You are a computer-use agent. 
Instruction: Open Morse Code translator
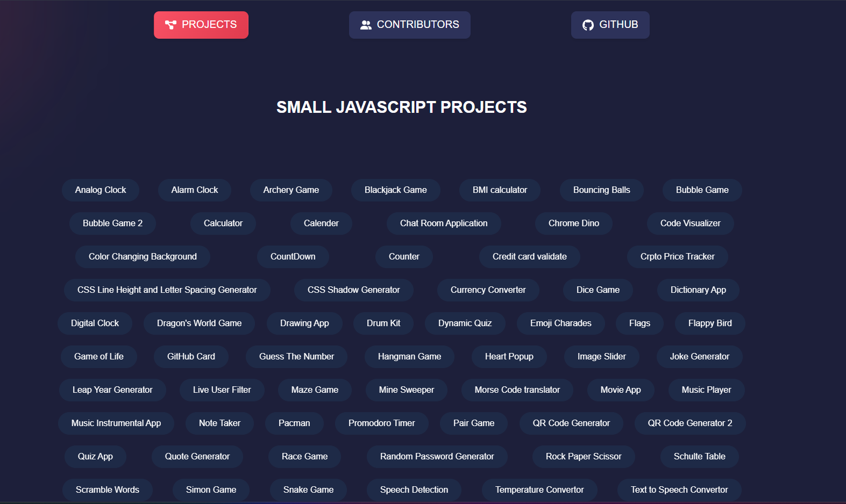tap(517, 390)
